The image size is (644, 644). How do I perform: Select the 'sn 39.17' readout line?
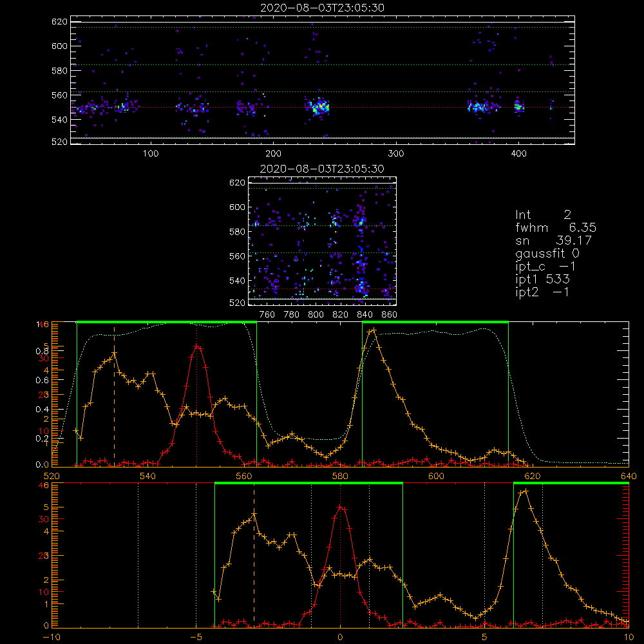[x=553, y=240]
